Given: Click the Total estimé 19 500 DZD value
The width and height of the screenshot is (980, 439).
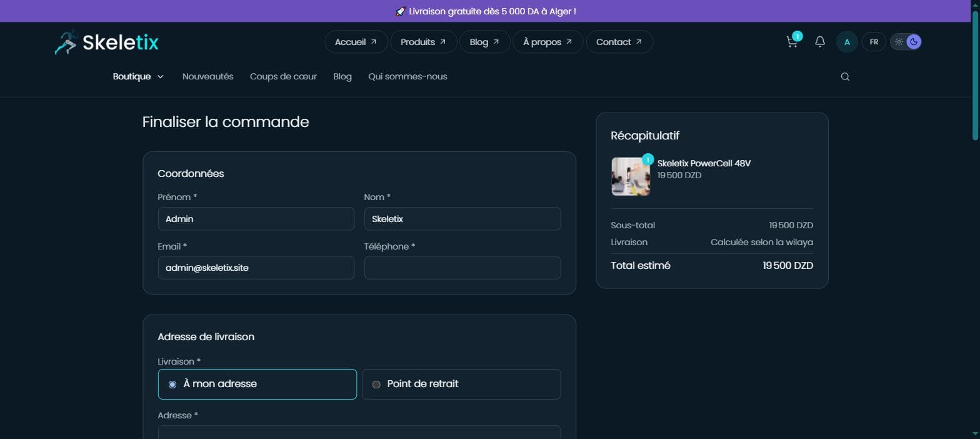Looking at the screenshot, I should (x=787, y=266).
